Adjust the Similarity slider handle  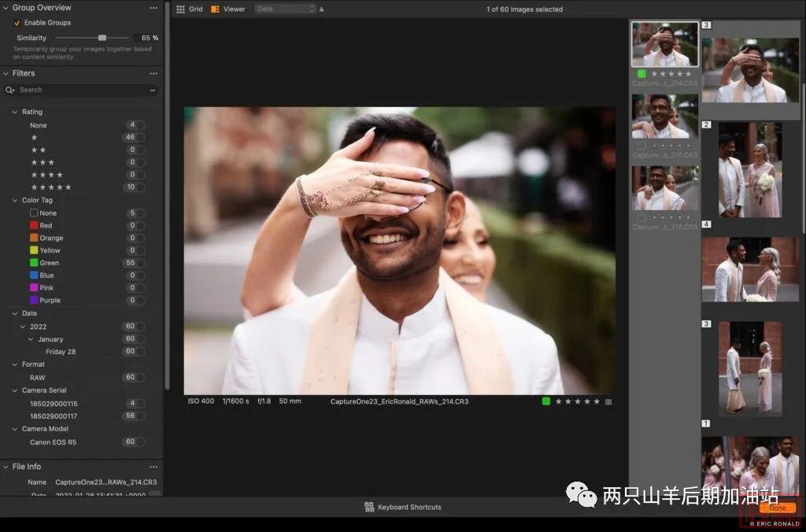[x=102, y=38]
